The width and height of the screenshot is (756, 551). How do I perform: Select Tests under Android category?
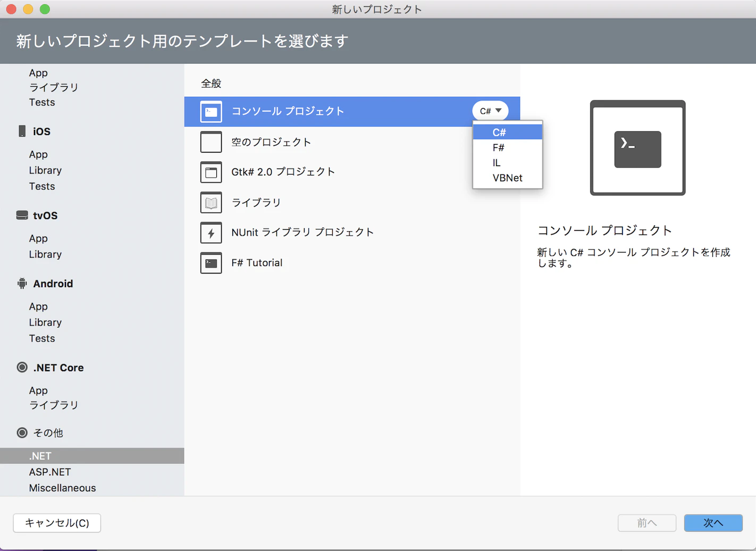[x=42, y=338]
